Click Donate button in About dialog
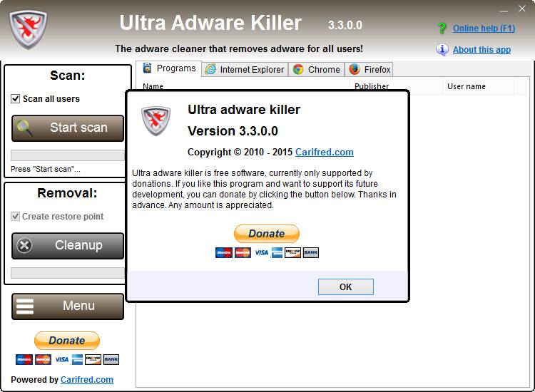 point(267,234)
